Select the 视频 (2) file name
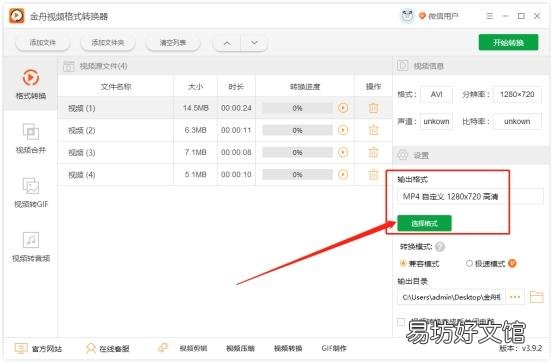553x364 pixels. click(x=81, y=131)
